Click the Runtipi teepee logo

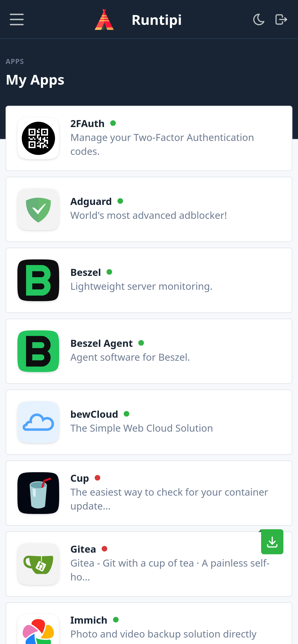click(x=104, y=19)
